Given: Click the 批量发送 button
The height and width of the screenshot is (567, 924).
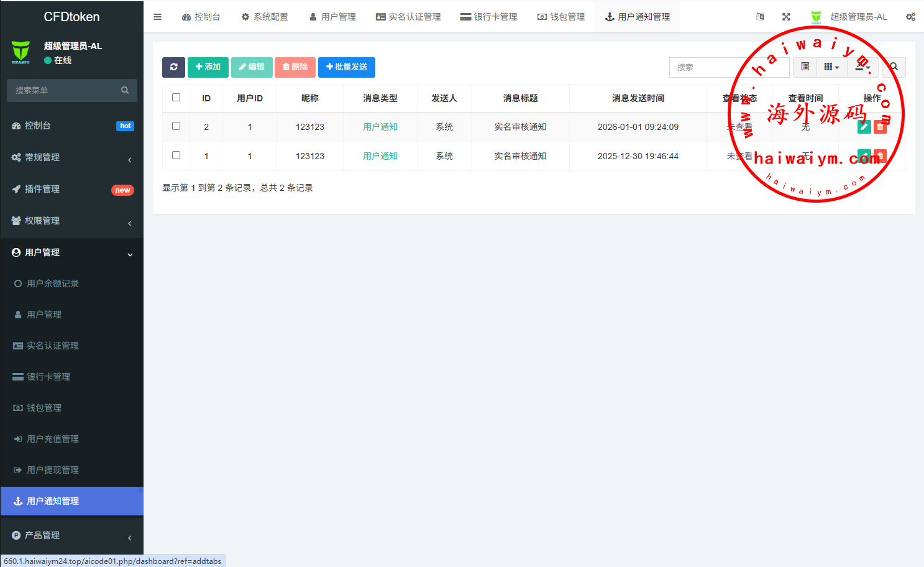Looking at the screenshot, I should pyautogui.click(x=347, y=67).
